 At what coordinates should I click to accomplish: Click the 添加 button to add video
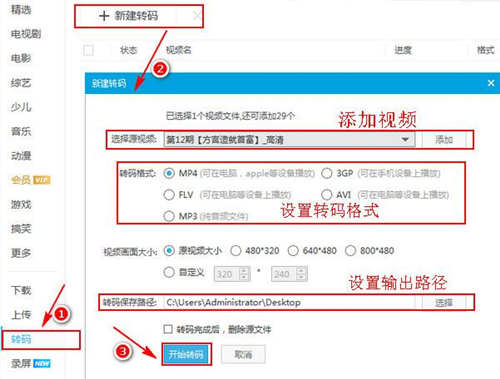[444, 139]
